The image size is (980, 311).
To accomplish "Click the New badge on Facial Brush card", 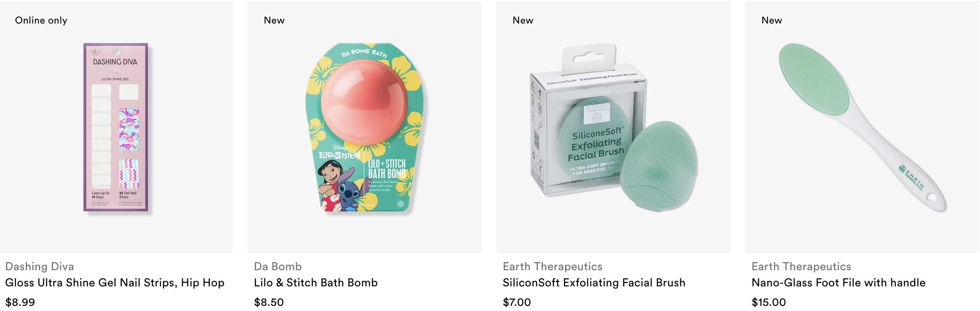I will [x=523, y=21].
